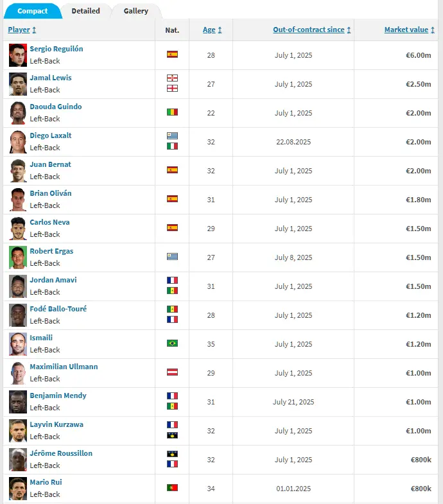Open Juan Bernat's player page
The width and height of the screenshot is (443, 504).
tap(50, 164)
